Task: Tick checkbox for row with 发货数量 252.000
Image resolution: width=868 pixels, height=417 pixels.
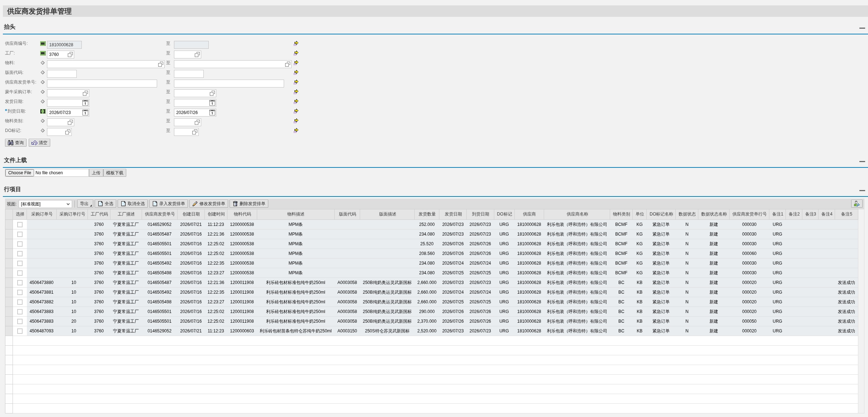Action: pyautogui.click(x=20, y=225)
